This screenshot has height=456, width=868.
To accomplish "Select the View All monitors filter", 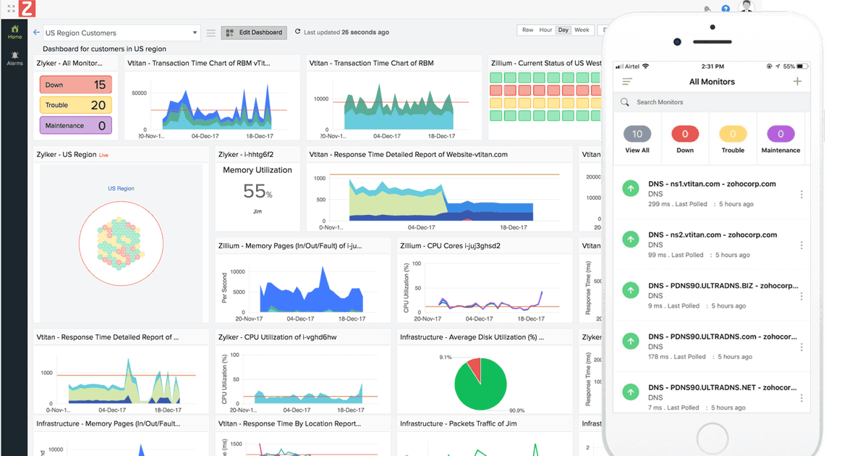I will click(x=637, y=140).
